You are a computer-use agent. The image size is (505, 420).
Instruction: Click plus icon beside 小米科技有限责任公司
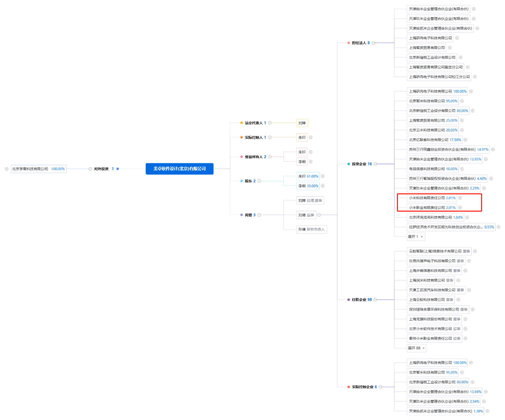click(x=460, y=198)
